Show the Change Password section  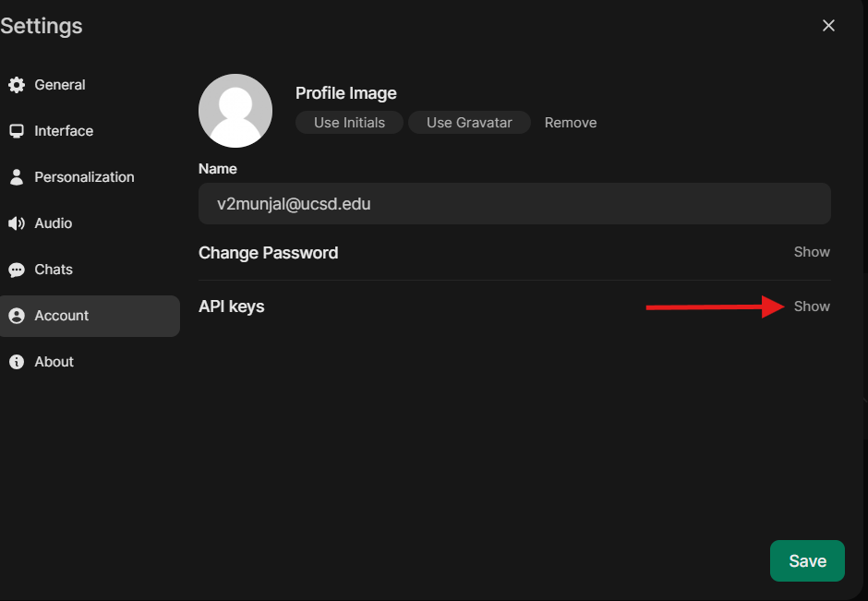[812, 252]
